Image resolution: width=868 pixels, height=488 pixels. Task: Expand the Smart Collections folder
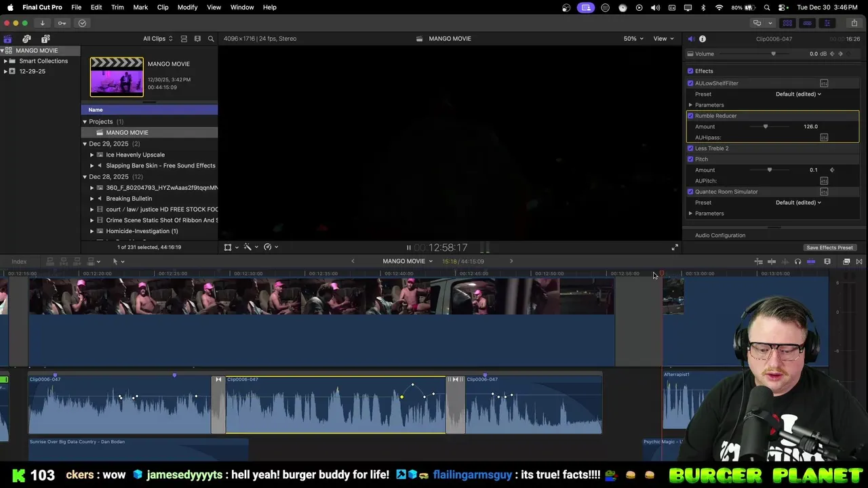tap(5, 61)
